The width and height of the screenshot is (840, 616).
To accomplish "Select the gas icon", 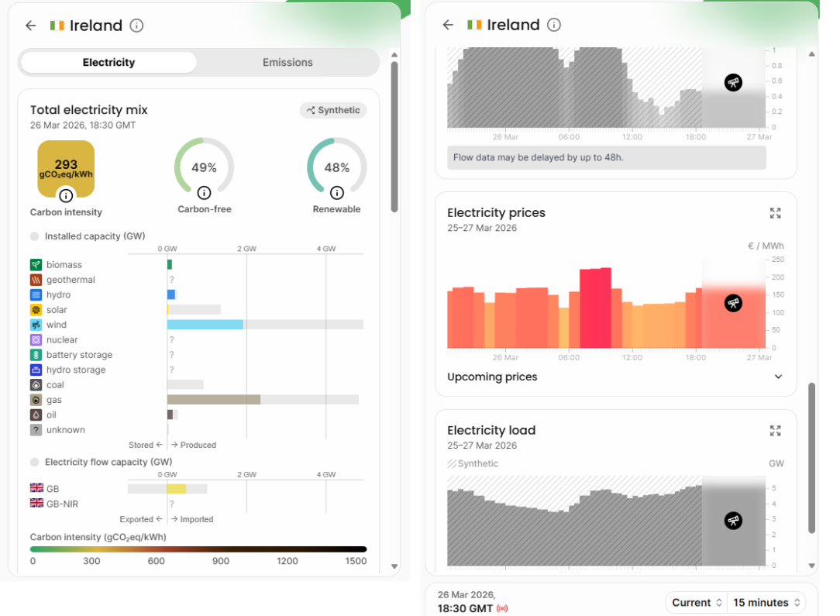I will coord(36,400).
